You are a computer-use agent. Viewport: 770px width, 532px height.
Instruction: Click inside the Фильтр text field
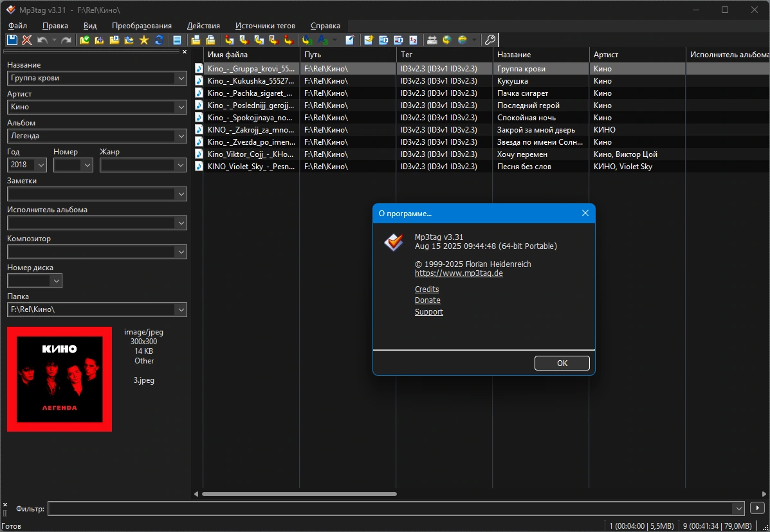coord(390,508)
